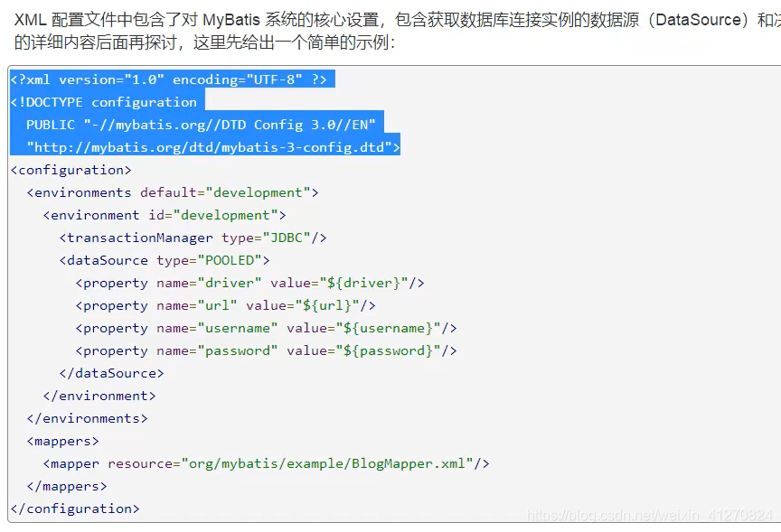
Task: Click the transactionManager type="JDBC" line
Action: click(193, 238)
